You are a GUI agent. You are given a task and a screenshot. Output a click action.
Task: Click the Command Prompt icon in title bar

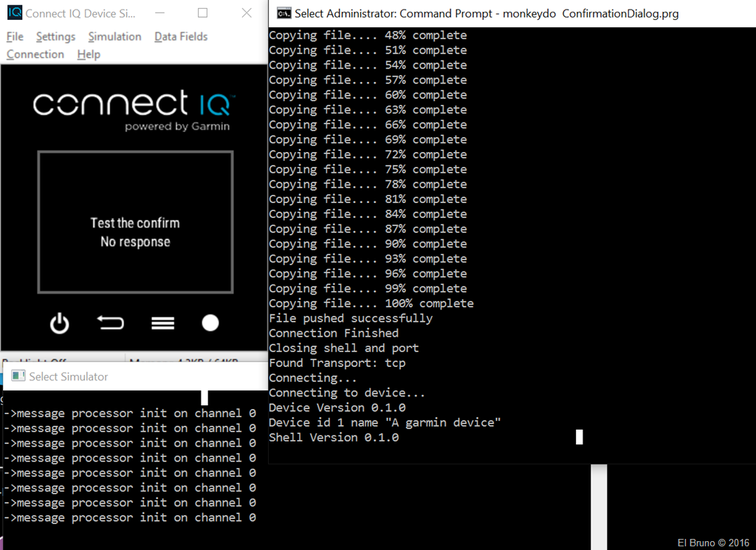click(x=282, y=13)
